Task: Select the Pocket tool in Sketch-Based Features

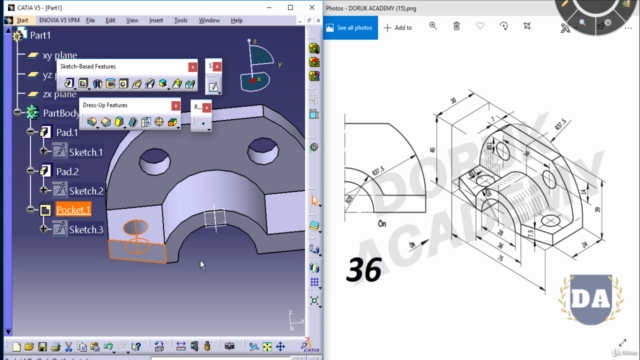Action: tap(83, 83)
